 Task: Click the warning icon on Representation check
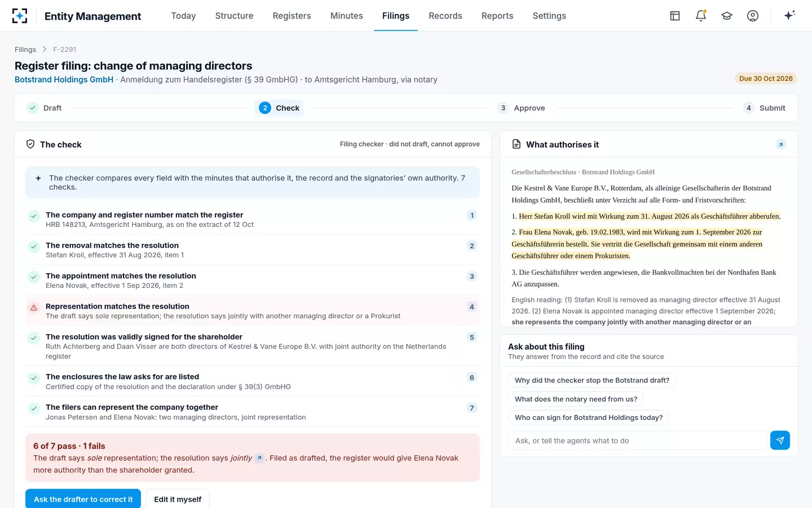(34, 308)
